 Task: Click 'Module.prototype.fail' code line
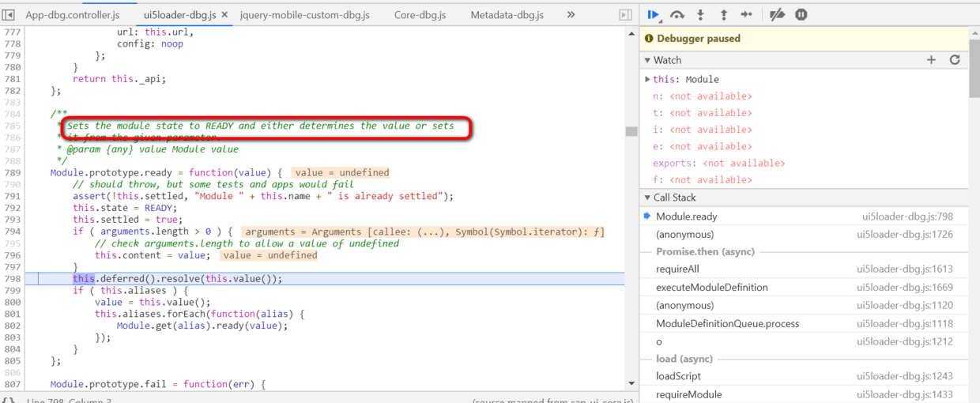tap(159, 385)
